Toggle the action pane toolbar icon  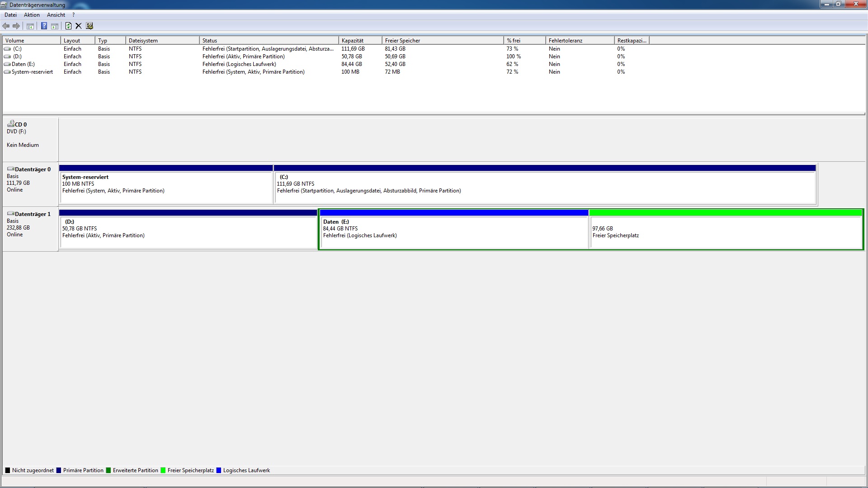click(55, 26)
